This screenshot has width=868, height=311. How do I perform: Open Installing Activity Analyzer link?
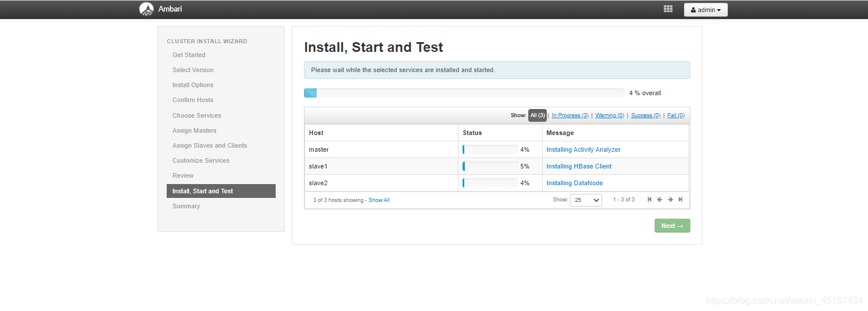click(x=583, y=149)
